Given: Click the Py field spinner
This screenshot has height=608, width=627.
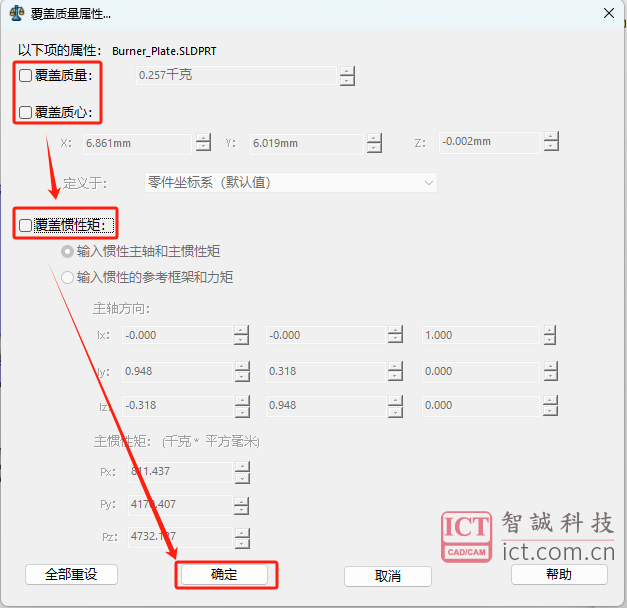Looking at the screenshot, I should [x=241, y=506].
